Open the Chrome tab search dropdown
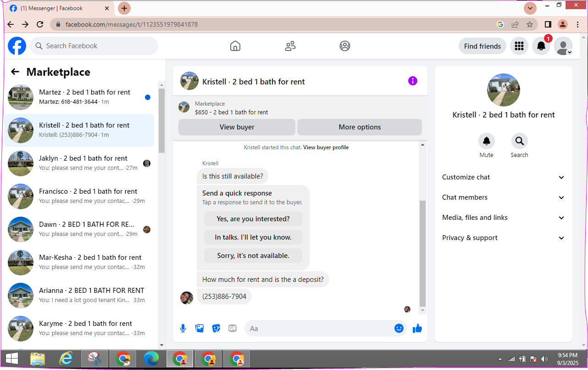This screenshot has width=588, height=370. tap(530, 8)
